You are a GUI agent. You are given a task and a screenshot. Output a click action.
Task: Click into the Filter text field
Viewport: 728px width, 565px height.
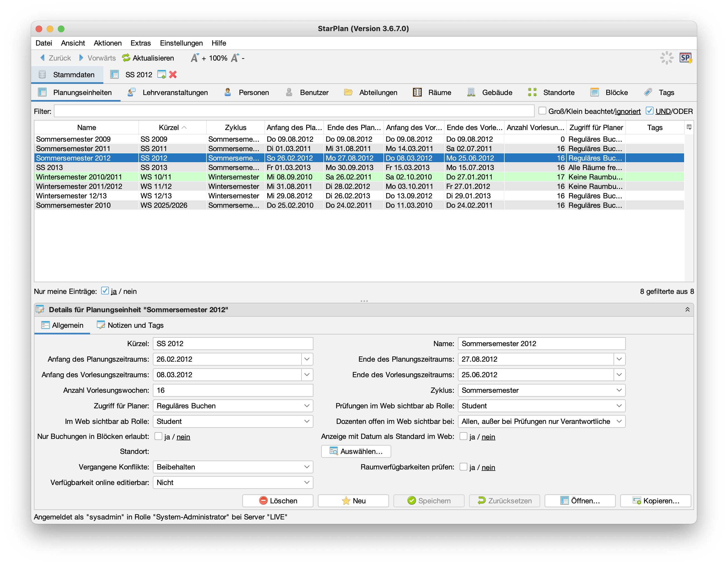pos(294,111)
